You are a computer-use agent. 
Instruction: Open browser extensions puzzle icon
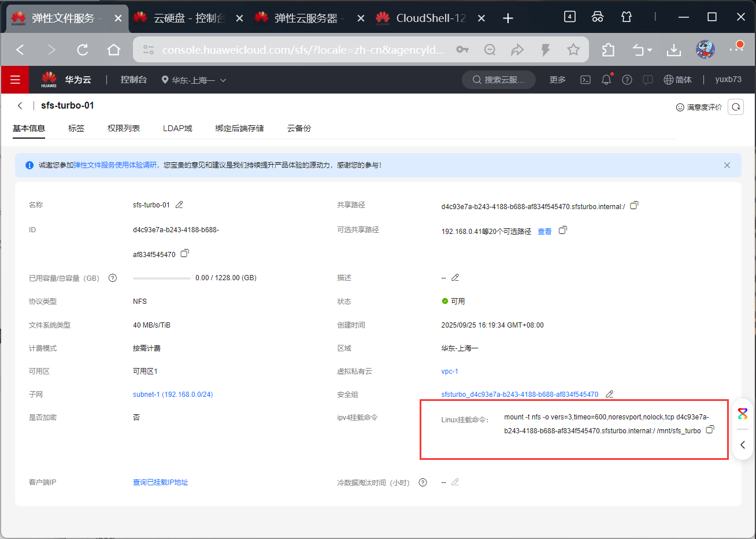click(609, 50)
